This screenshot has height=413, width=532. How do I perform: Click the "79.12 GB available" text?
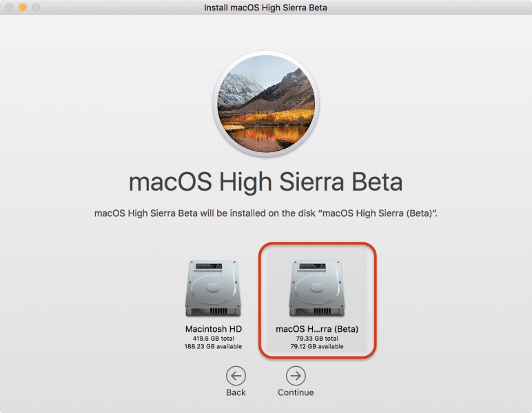[x=317, y=346]
